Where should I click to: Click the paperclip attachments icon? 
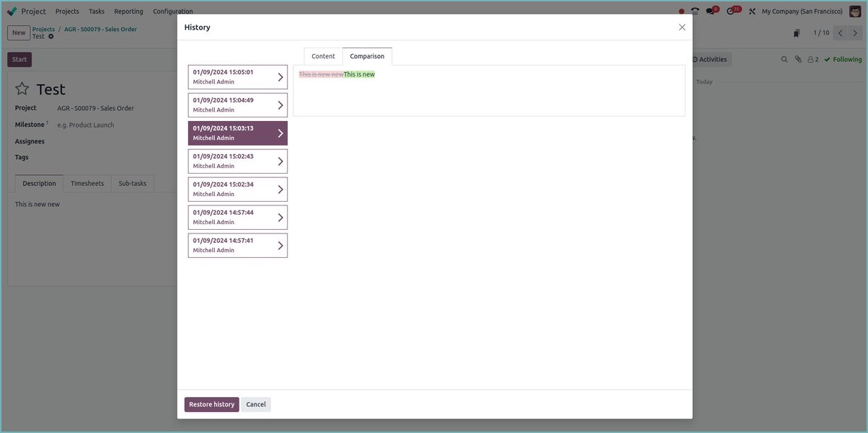tap(798, 60)
